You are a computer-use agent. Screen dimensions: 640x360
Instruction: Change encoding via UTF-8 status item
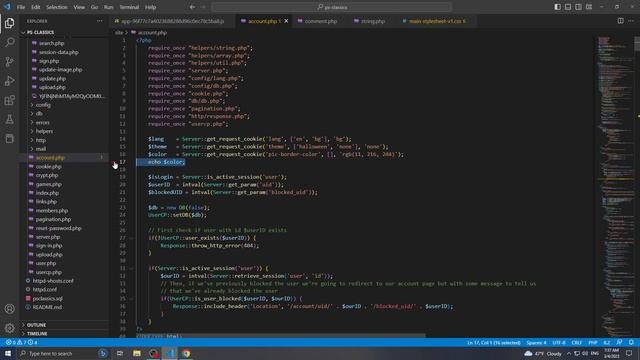559,342
